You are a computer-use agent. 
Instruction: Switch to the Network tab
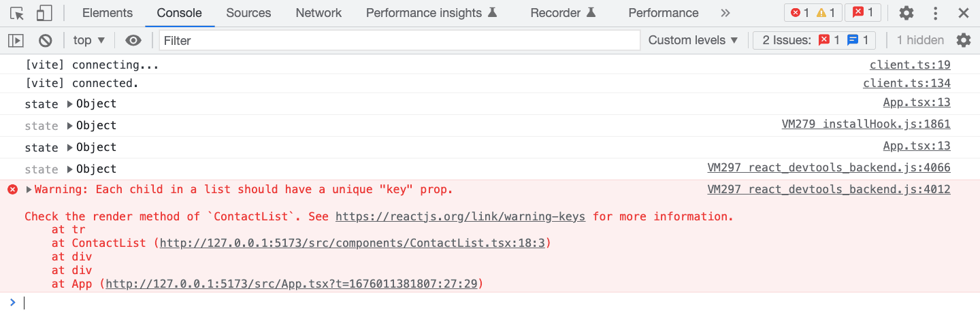pyautogui.click(x=318, y=13)
